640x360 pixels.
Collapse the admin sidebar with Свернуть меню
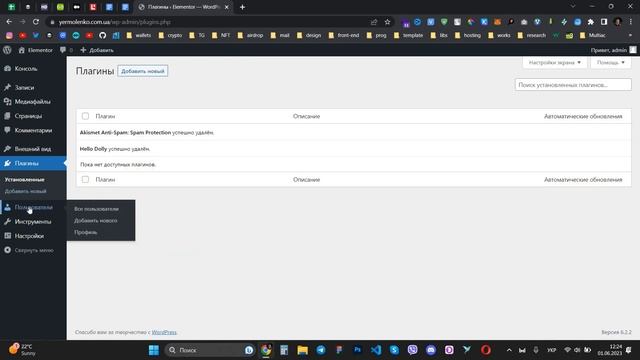tap(33, 250)
